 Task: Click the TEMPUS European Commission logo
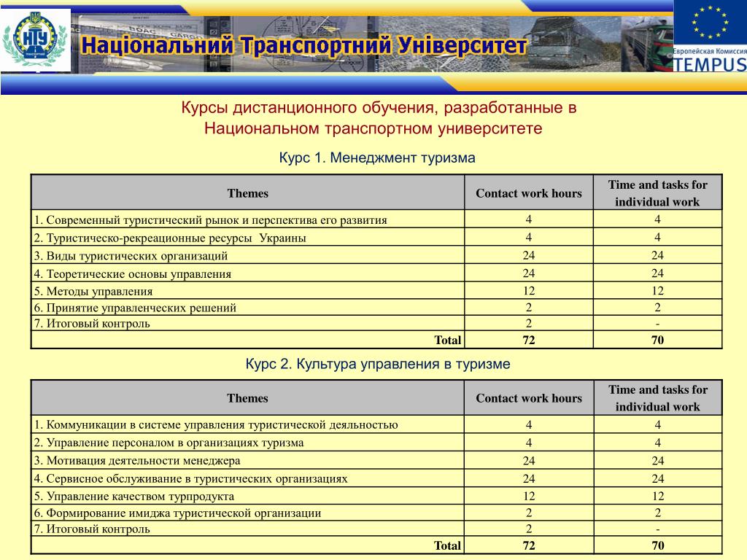coord(710,36)
